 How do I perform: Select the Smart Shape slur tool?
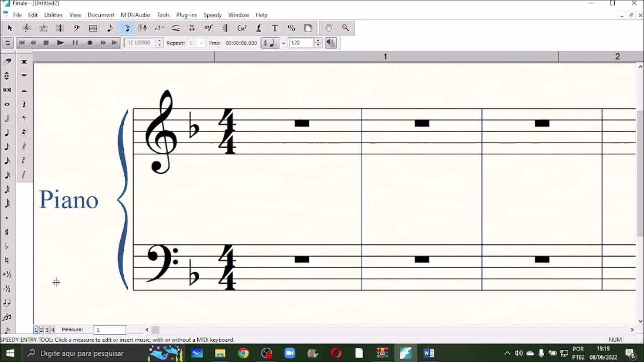click(176, 28)
